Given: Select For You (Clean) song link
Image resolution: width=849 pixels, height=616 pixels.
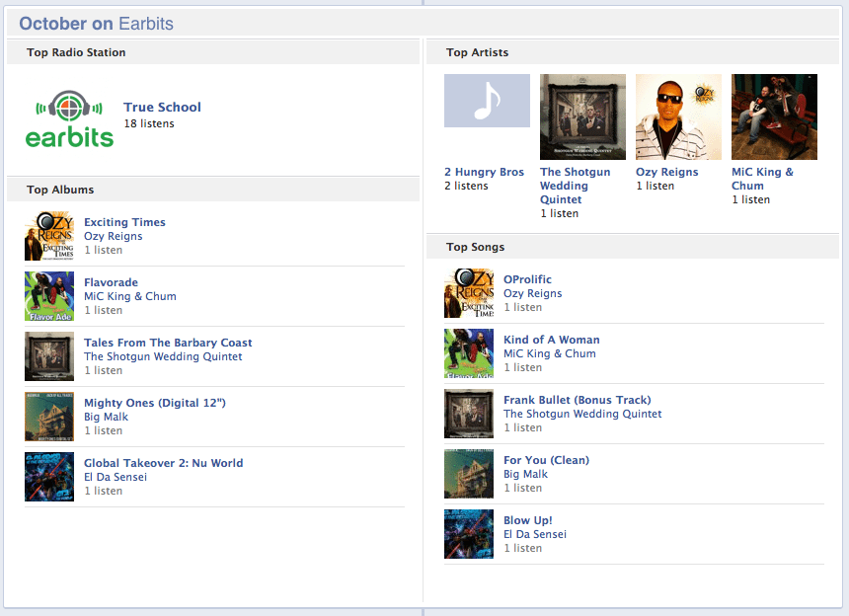Looking at the screenshot, I should coord(546,460).
